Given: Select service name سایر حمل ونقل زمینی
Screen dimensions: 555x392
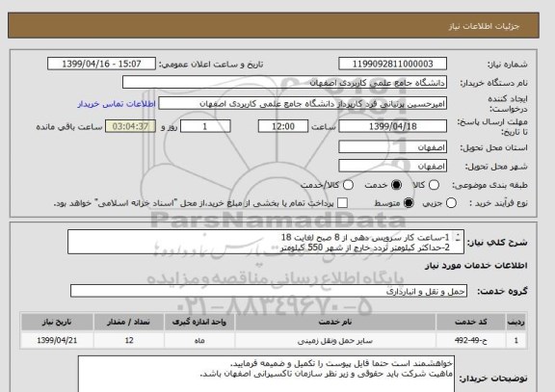Looking at the screenshot, I should (x=335, y=340).
